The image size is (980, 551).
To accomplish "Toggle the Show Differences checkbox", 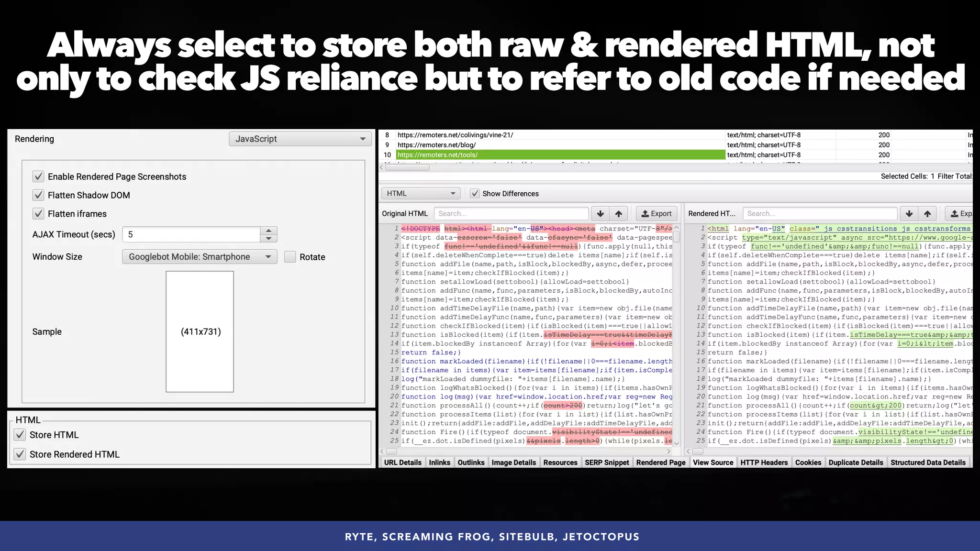I will tap(475, 194).
